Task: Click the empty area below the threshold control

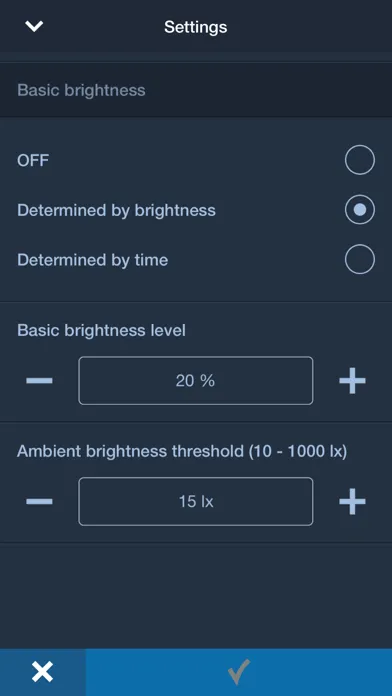Action: pyautogui.click(x=196, y=595)
